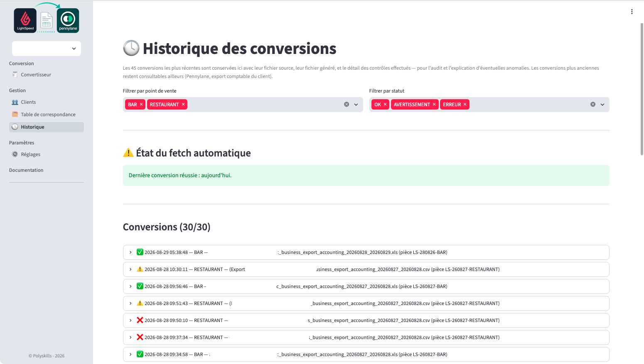
Task: Click the Historique clock icon in sidebar
Action: pyautogui.click(x=15, y=127)
